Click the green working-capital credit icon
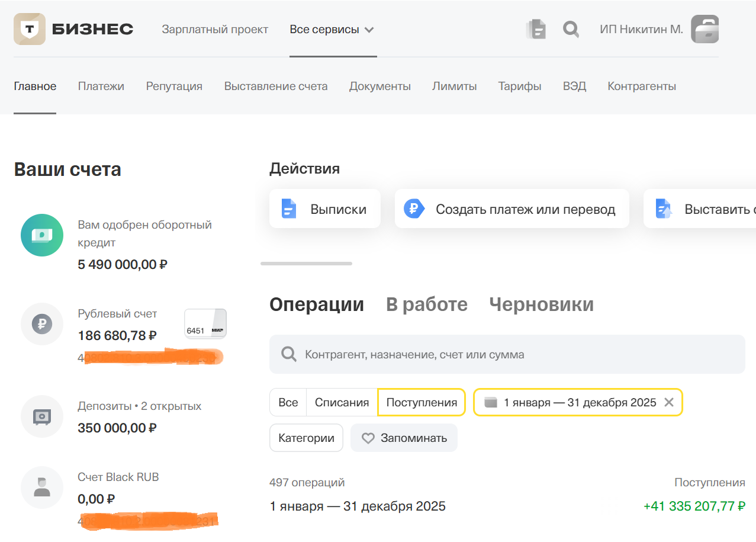This screenshot has height=542, width=756. pyautogui.click(x=42, y=235)
